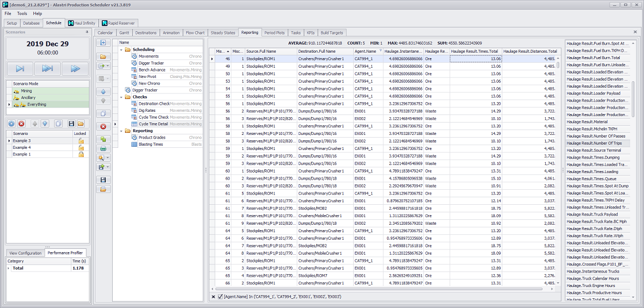Open the View Configuration tab
Screen dimensions: 644x308
pos(25,253)
